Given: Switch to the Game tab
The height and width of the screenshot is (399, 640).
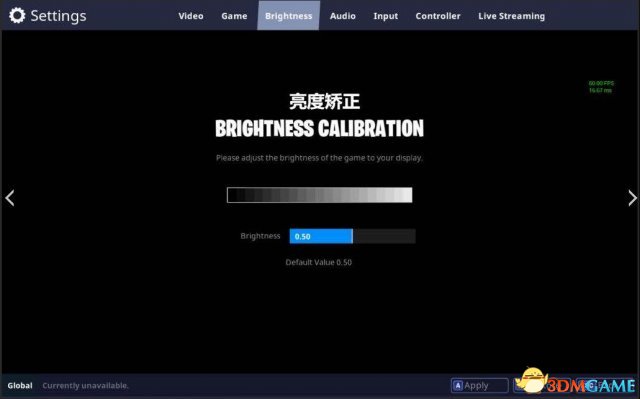Looking at the screenshot, I should pyautogui.click(x=234, y=16).
